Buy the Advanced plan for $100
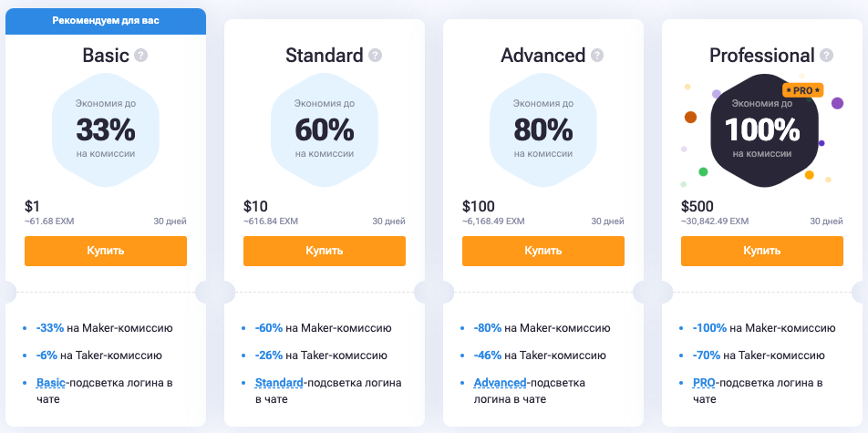The image size is (868, 433). click(x=543, y=251)
